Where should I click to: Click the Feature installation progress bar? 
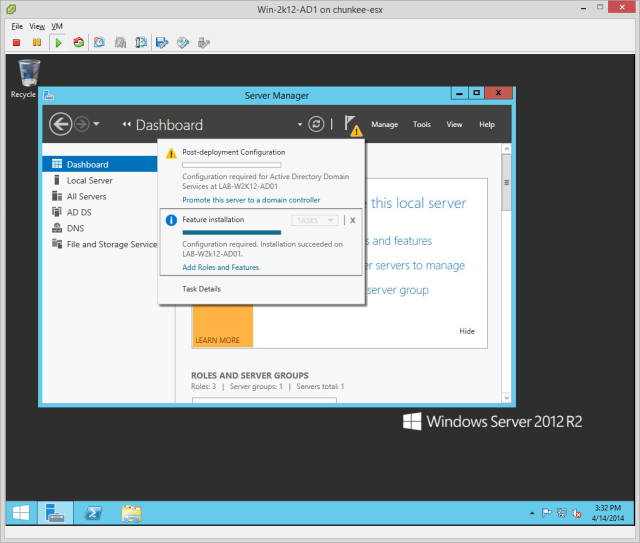231,233
